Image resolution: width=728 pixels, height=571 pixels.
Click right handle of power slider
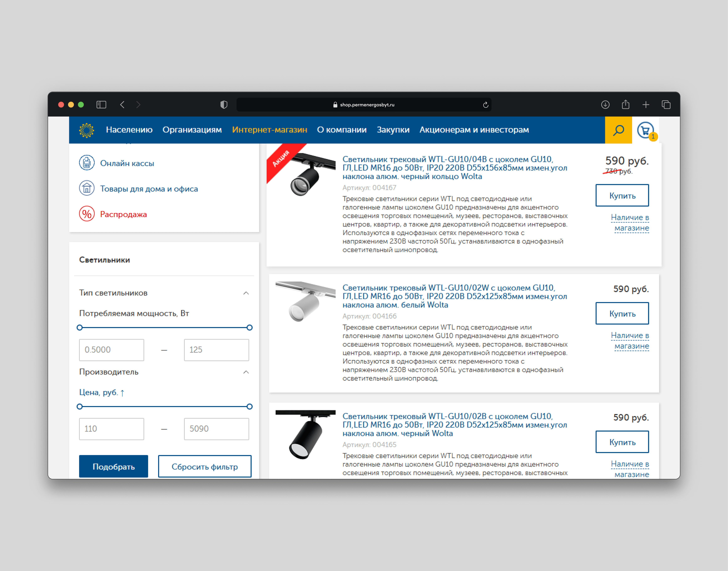coord(249,328)
